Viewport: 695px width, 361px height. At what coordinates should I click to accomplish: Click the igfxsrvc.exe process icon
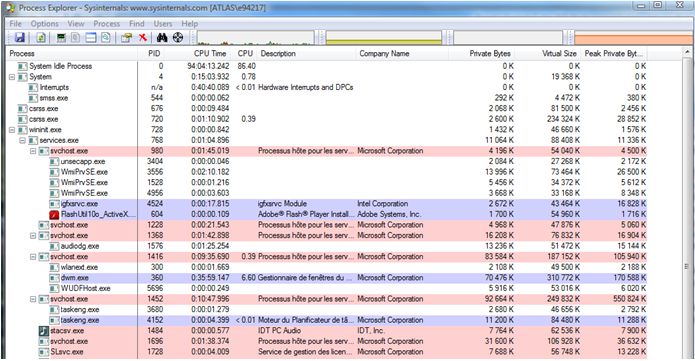coord(54,204)
